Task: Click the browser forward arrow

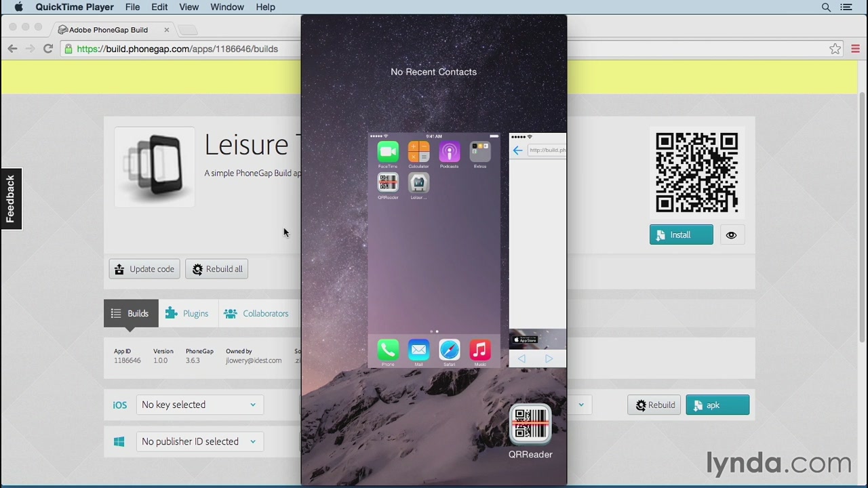Action: click(x=30, y=49)
